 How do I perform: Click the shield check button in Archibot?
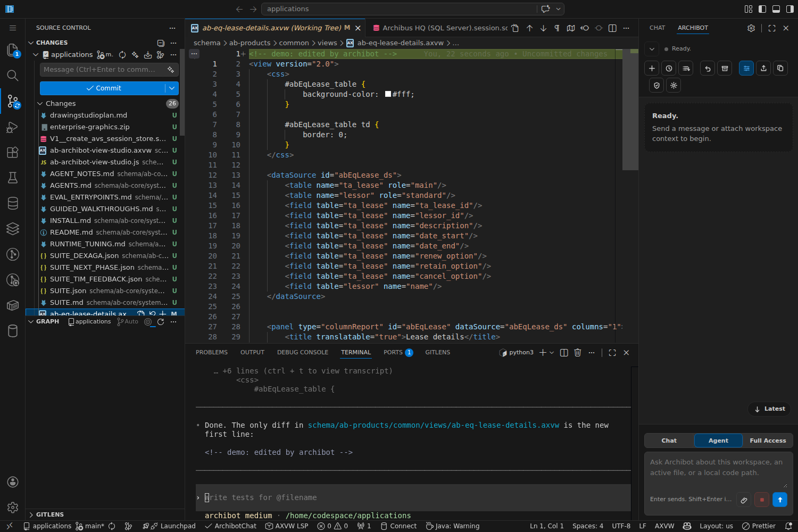click(656, 85)
